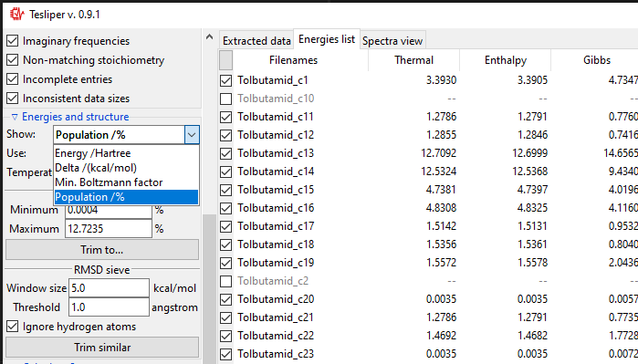Screen dimensions: 638x364
Task: Open the Energies list tab
Action: click(327, 39)
